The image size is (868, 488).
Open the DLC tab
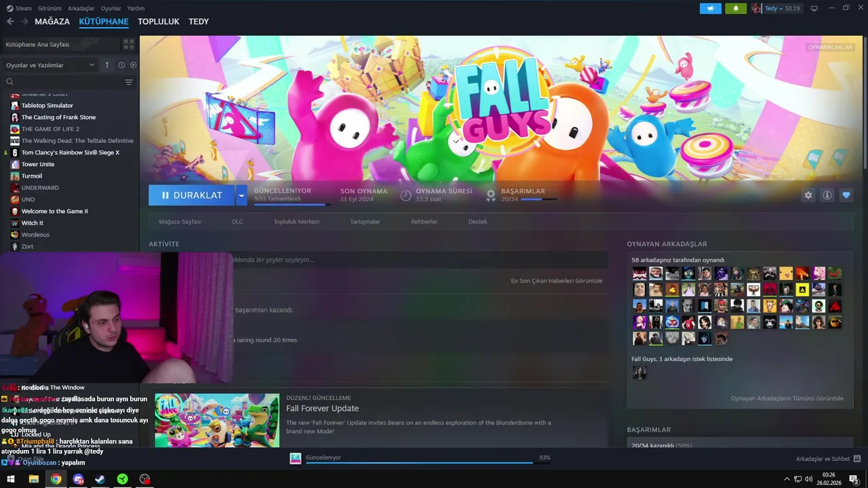(237, 222)
